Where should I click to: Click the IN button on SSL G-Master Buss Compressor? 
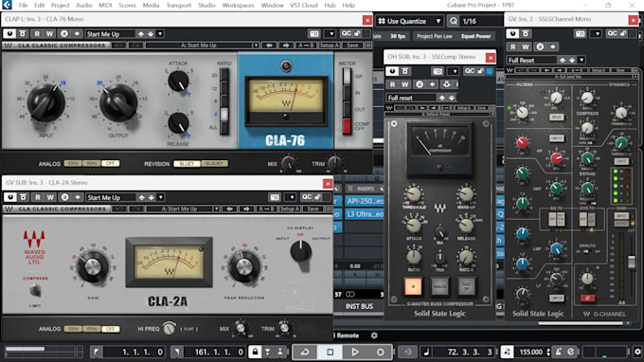[413, 286]
